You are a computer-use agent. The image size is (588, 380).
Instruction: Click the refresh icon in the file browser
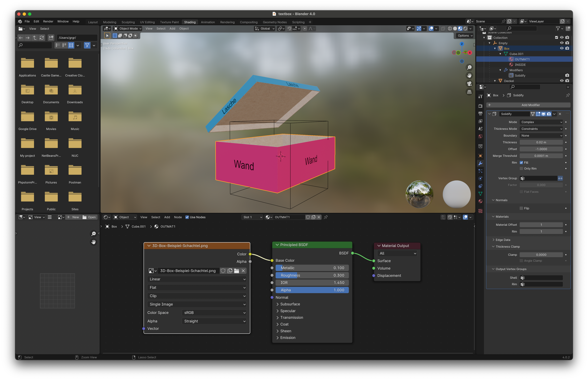42,38
